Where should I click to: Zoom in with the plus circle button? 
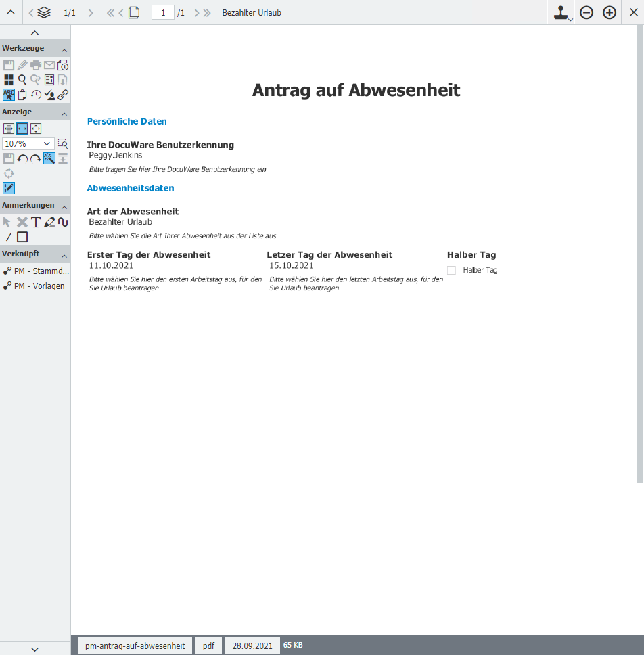tap(609, 13)
